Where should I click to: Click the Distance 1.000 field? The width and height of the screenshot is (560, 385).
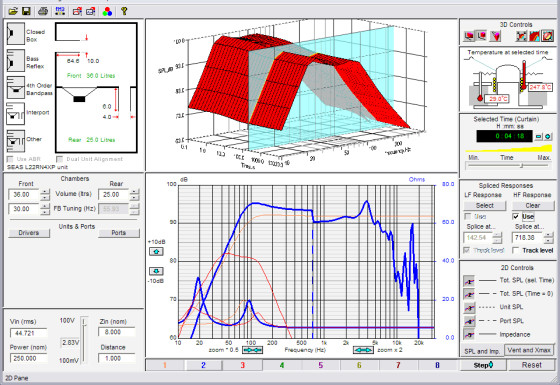point(117,358)
